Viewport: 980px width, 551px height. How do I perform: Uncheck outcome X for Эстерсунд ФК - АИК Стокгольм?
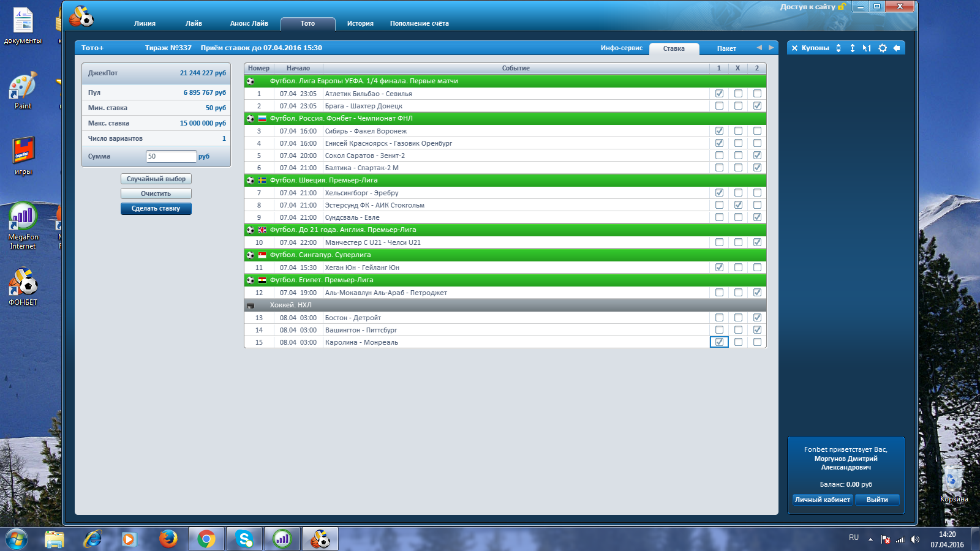pyautogui.click(x=738, y=205)
